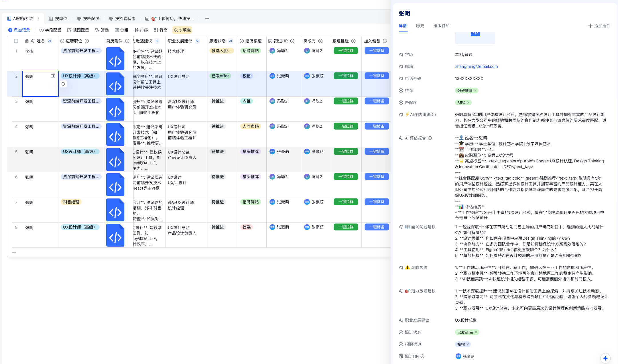Click the plus at table bottom to add a row

coord(14,252)
